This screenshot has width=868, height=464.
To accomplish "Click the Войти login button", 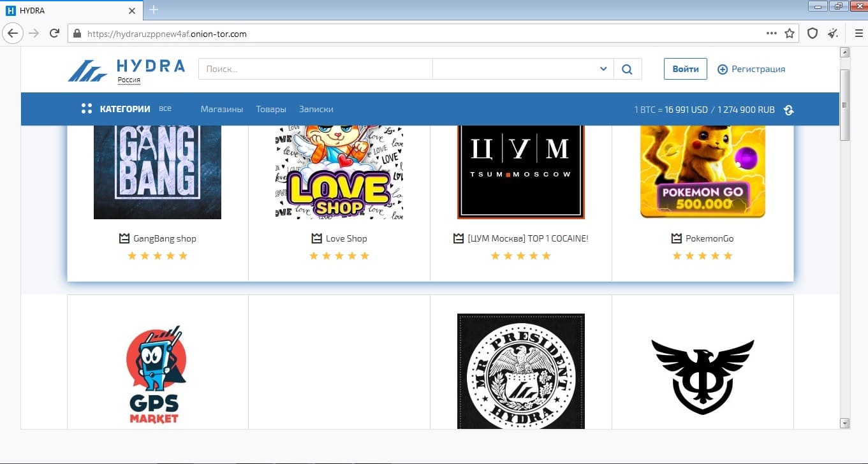I will (685, 69).
